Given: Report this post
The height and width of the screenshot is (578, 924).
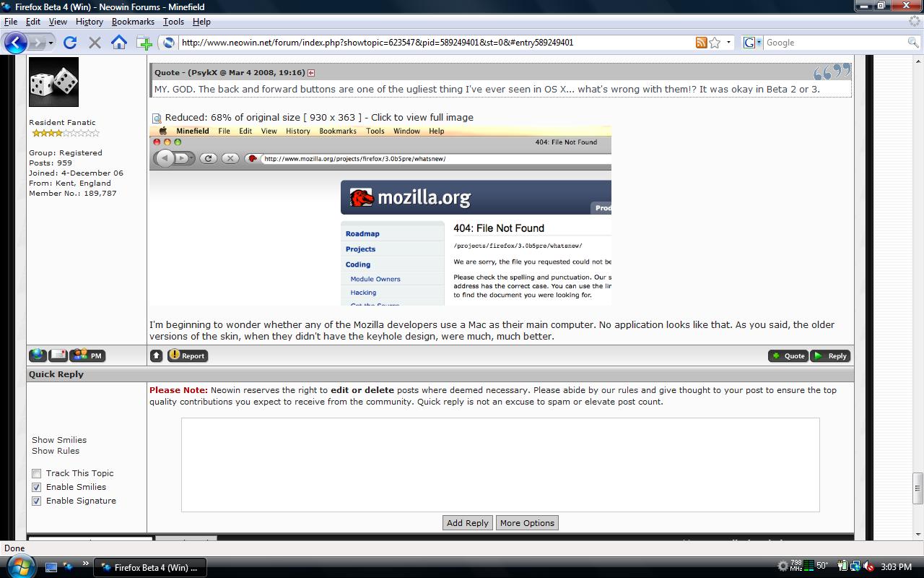Looking at the screenshot, I should point(188,355).
